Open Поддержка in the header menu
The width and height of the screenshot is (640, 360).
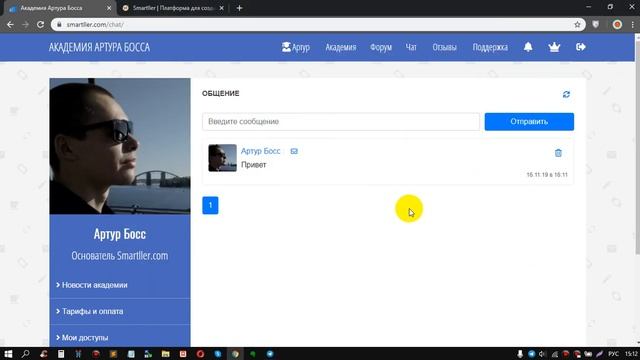coord(490,47)
